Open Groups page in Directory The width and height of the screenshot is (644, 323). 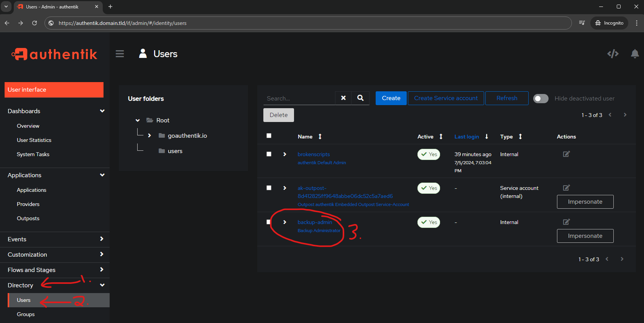pos(26,314)
